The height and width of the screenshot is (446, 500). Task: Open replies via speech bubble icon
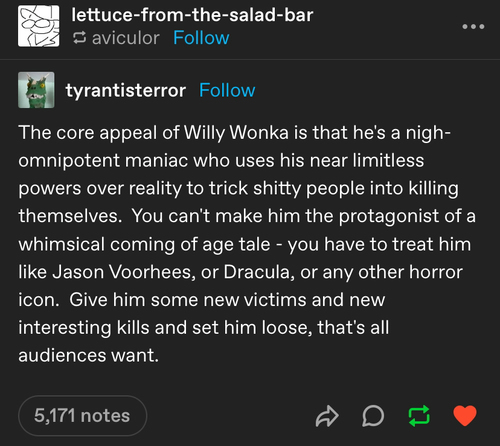click(x=373, y=416)
